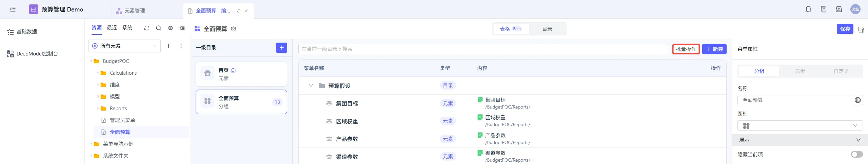The height and width of the screenshot is (164, 868).
Task: Click 产品参数 content path /BudgetPOC/Reports/
Action: [508, 142]
